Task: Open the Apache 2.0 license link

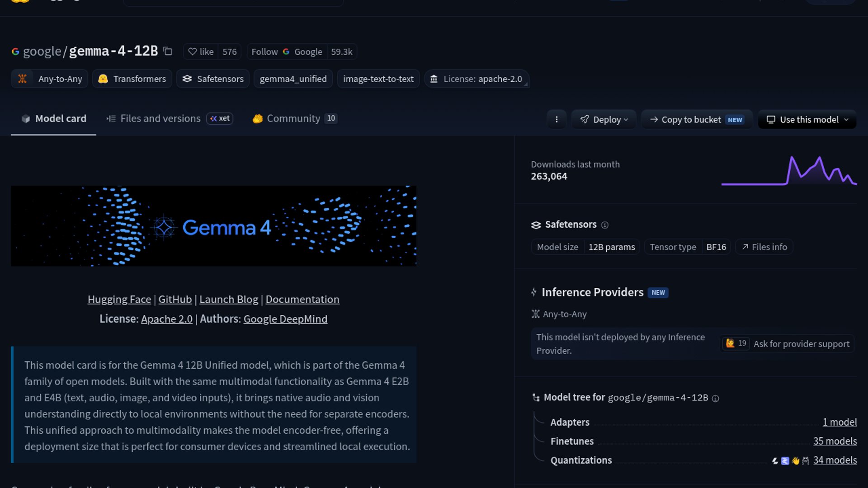Action: [x=167, y=319]
